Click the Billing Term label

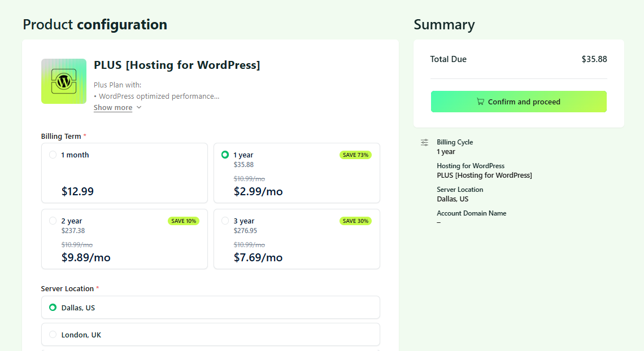tap(61, 136)
